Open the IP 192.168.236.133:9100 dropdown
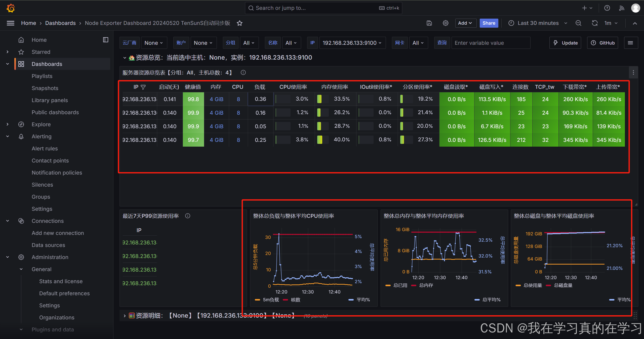 click(x=352, y=43)
